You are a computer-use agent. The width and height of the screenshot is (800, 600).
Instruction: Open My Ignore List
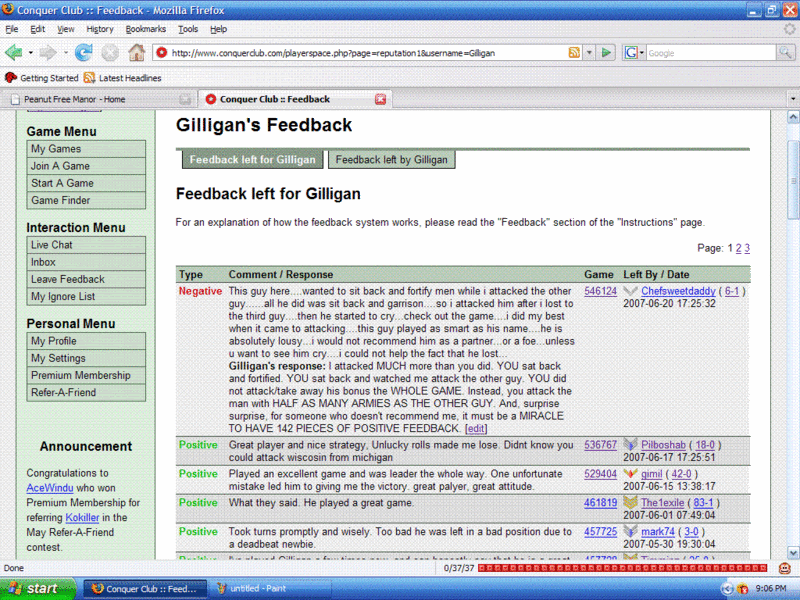pyautogui.click(x=86, y=296)
